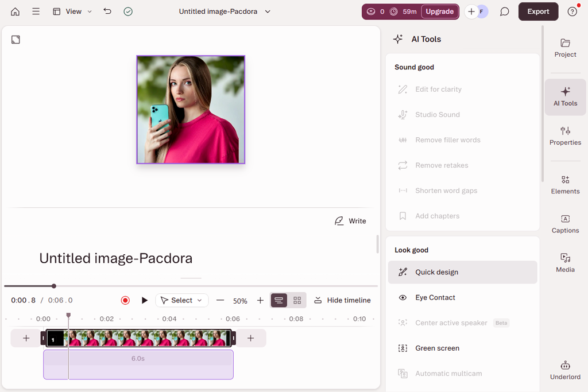Screen dimensions: 588x392
Task: Open the Underlord assistant
Action: coord(565,370)
